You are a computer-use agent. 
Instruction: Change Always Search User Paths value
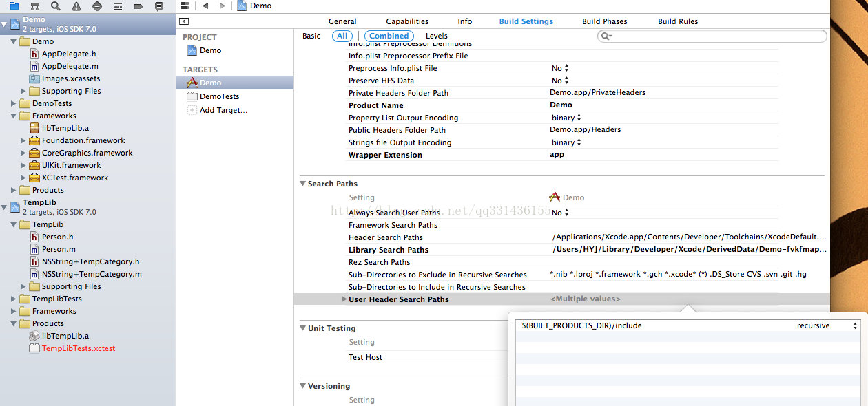[x=560, y=213]
